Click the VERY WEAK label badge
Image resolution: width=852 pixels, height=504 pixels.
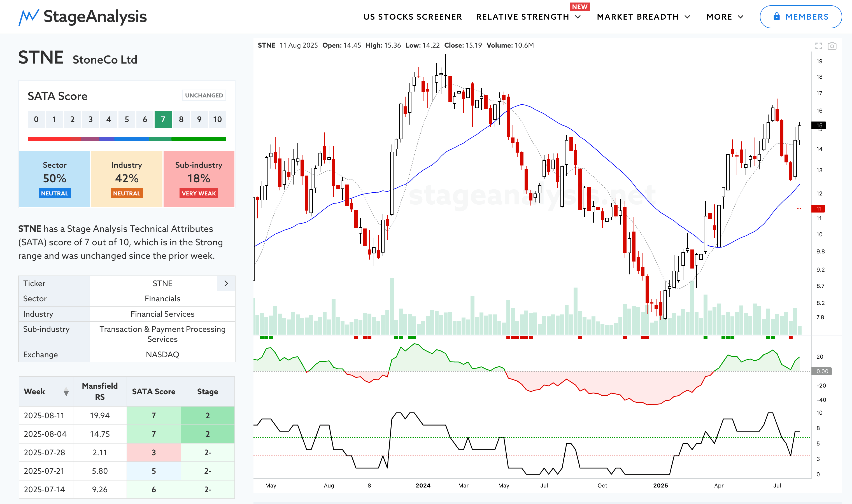pyautogui.click(x=199, y=193)
